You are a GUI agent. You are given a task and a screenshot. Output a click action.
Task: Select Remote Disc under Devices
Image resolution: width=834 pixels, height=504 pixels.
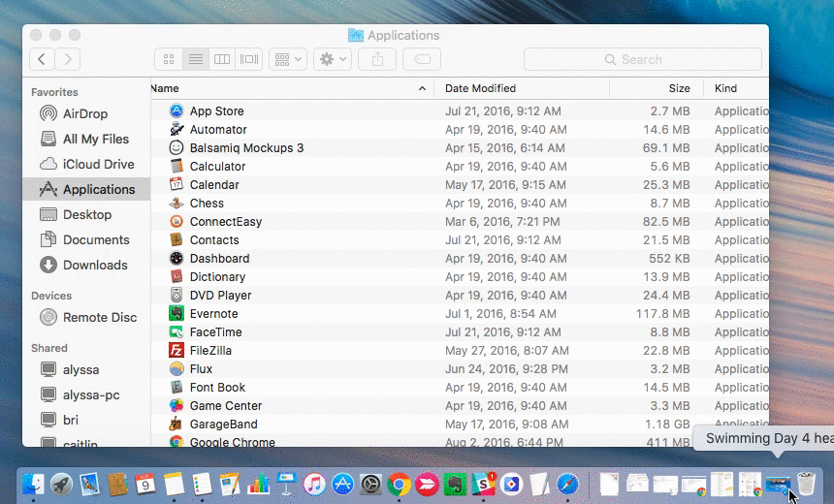[86, 317]
